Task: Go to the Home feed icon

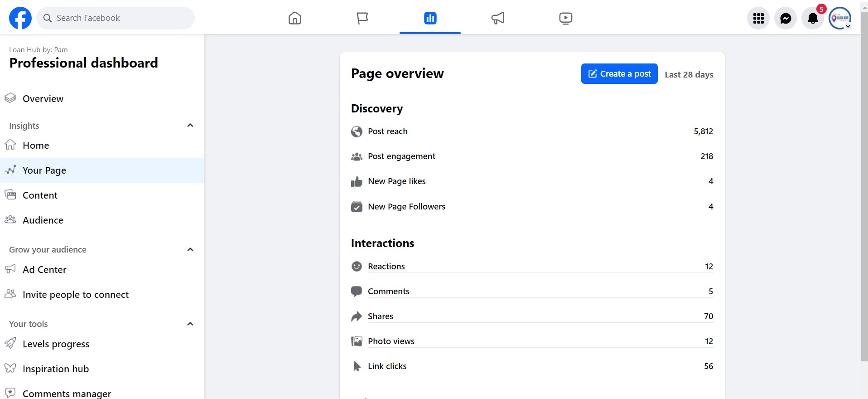Action: (x=295, y=18)
